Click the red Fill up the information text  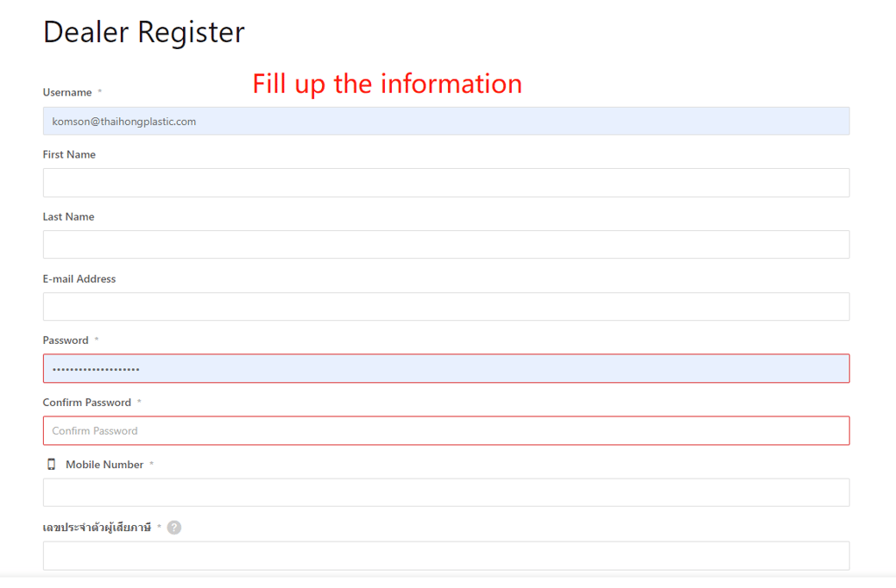(x=388, y=84)
